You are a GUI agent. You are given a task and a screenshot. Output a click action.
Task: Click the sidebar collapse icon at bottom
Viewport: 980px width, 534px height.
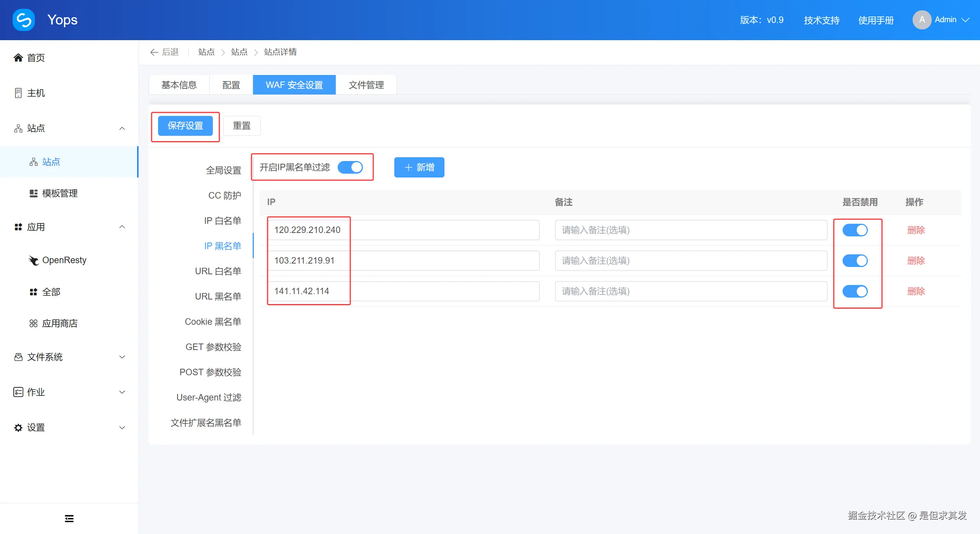coord(69,518)
